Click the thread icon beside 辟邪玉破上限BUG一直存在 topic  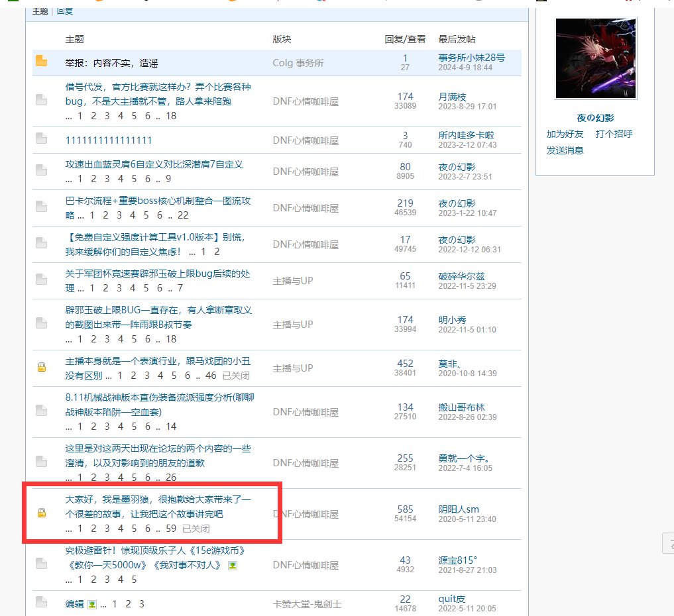click(x=42, y=323)
